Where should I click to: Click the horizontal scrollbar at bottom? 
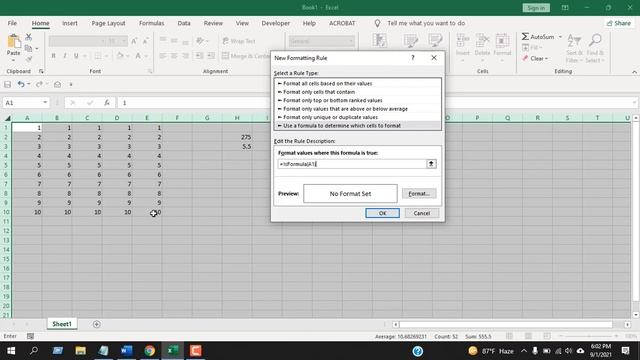click(x=506, y=324)
